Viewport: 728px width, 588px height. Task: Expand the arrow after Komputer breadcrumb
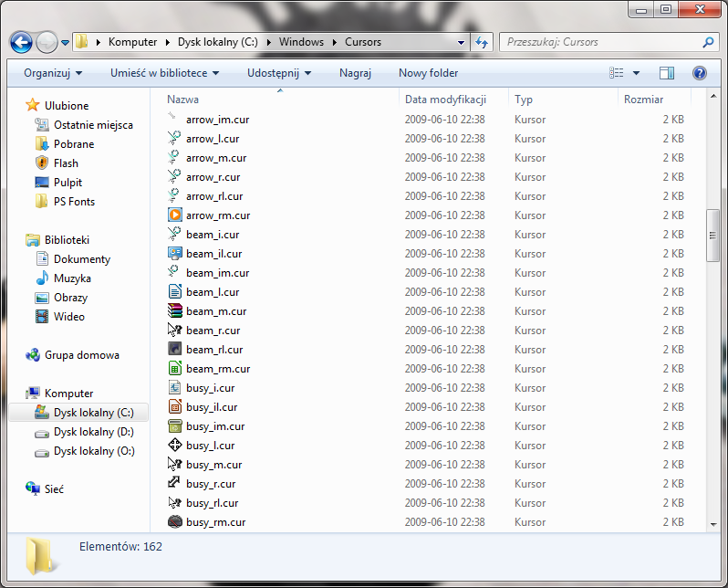[168, 42]
